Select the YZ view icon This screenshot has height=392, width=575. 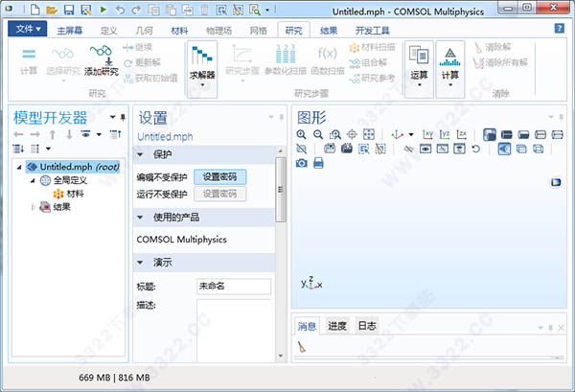click(x=446, y=135)
